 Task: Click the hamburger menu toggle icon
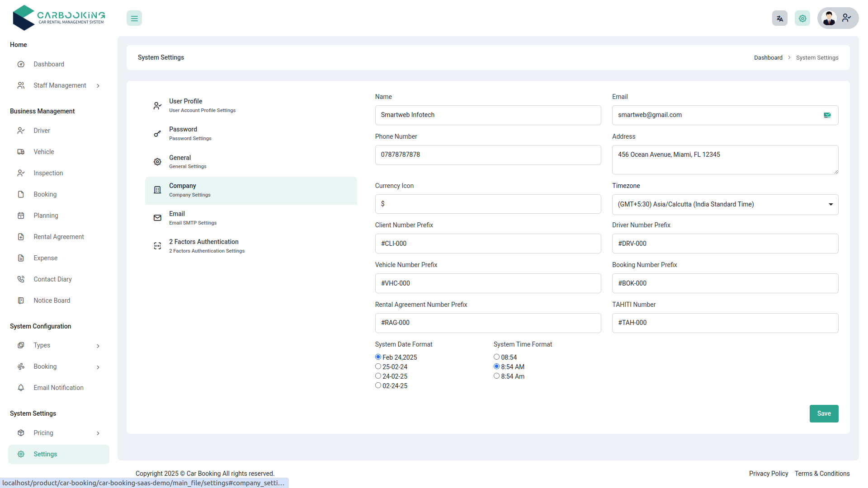[x=134, y=19]
